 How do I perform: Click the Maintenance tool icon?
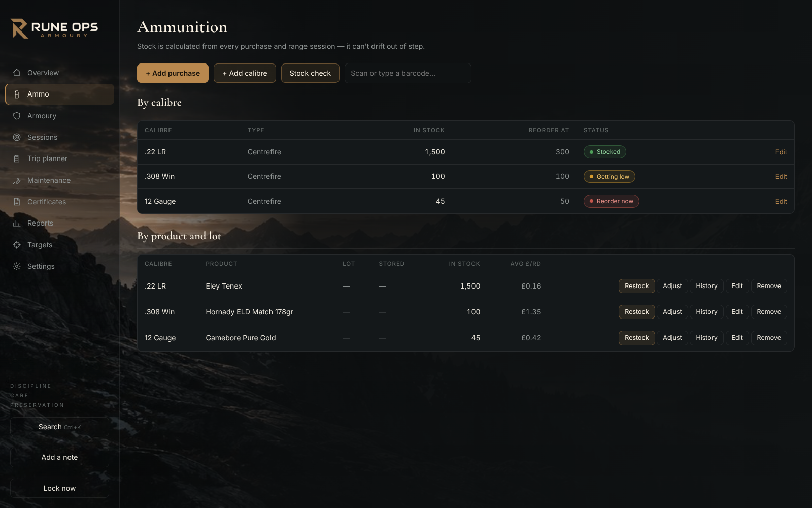(17, 180)
